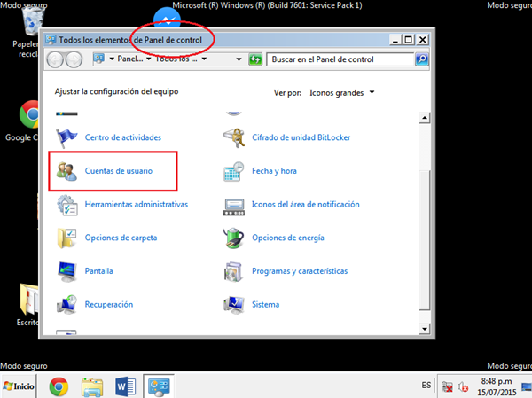Open Google Chrome from the taskbar
This screenshot has height=398, width=532.
[59, 386]
